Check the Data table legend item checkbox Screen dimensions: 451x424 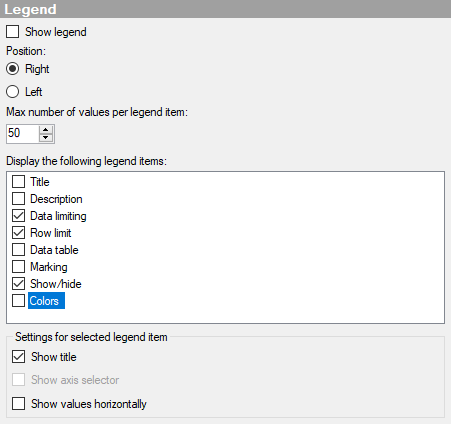click(x=18, y=250)
